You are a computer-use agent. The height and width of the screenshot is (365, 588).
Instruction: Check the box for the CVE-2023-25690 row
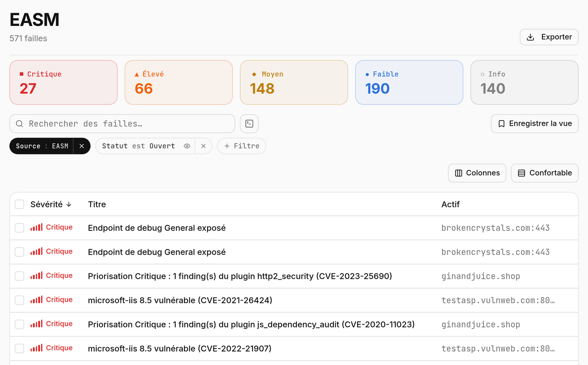click(19, 276)
